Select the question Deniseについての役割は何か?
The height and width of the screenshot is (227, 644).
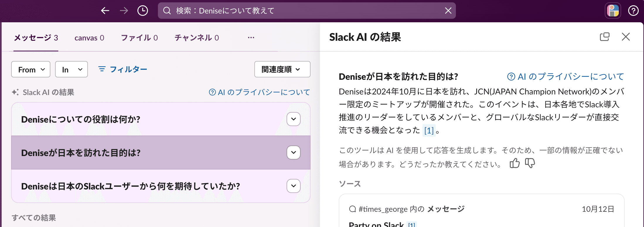click(x=81, y=119)
